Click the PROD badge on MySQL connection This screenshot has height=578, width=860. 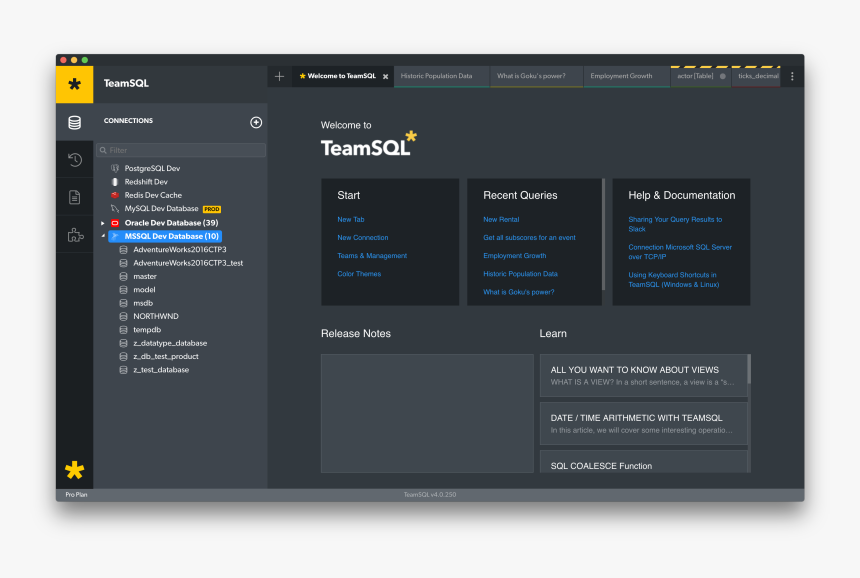point(212,209)
